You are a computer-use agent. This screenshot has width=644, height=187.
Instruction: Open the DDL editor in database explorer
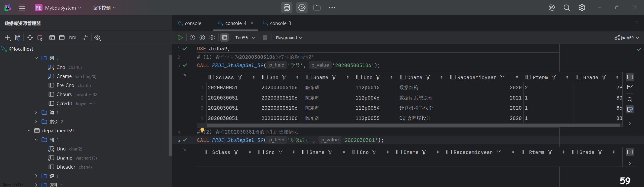point(73,38)
